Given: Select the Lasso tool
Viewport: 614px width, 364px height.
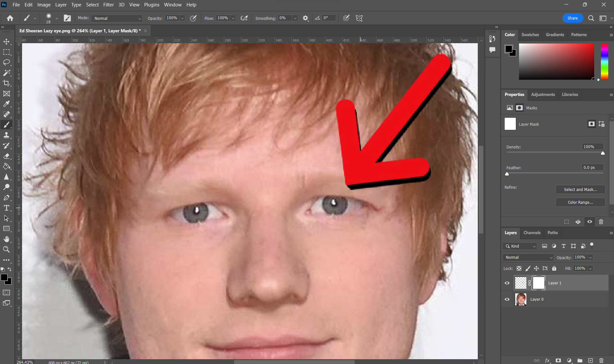Looking at the screenshot, I should (6, 62).
